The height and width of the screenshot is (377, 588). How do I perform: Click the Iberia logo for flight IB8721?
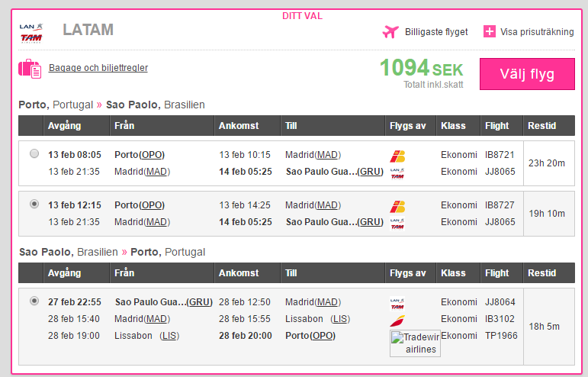click(x=397, y=156)
